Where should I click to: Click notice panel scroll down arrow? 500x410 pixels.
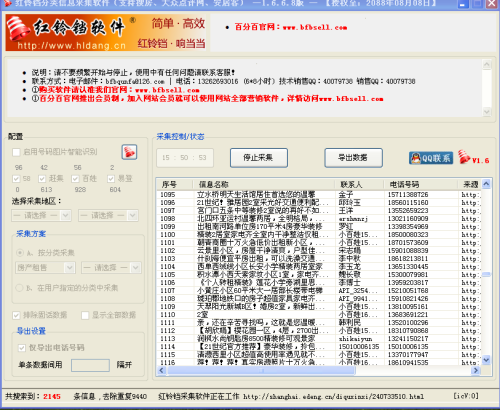(487, 112)
